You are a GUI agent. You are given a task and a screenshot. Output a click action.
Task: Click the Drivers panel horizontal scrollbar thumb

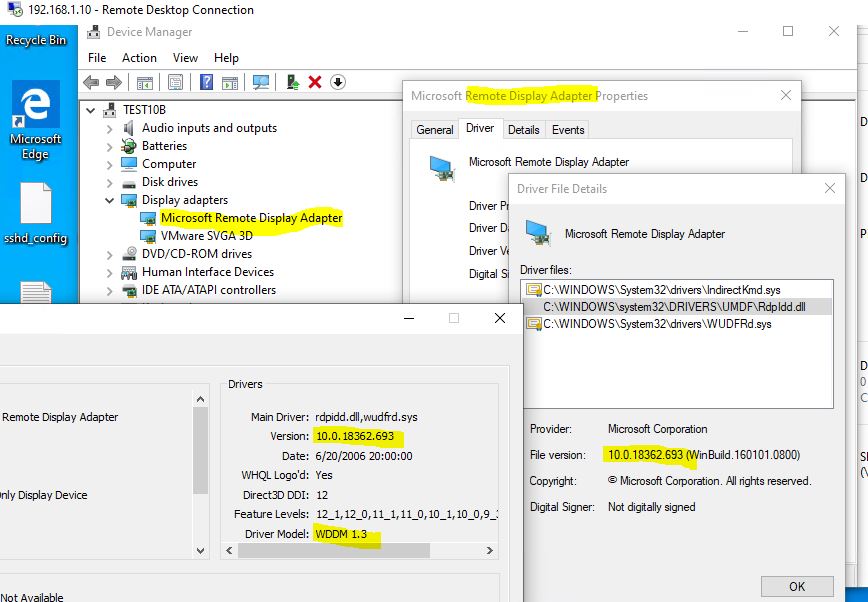click(334, 550)
